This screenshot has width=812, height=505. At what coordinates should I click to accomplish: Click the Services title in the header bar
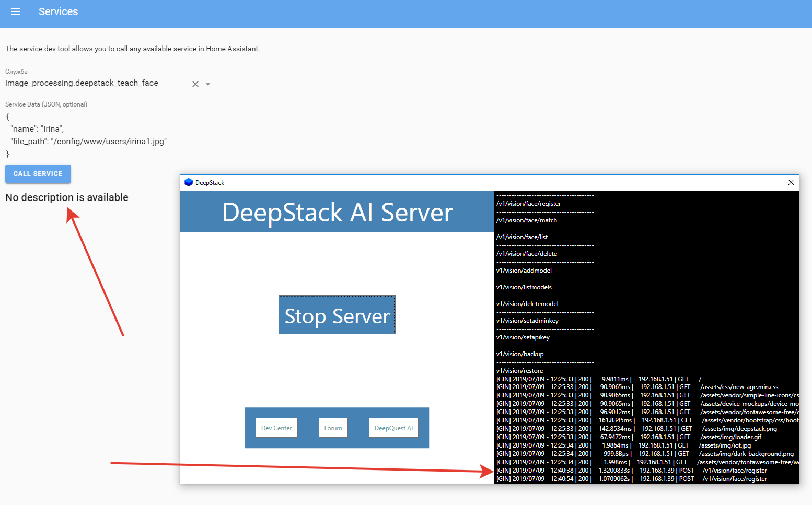(58, 11)
